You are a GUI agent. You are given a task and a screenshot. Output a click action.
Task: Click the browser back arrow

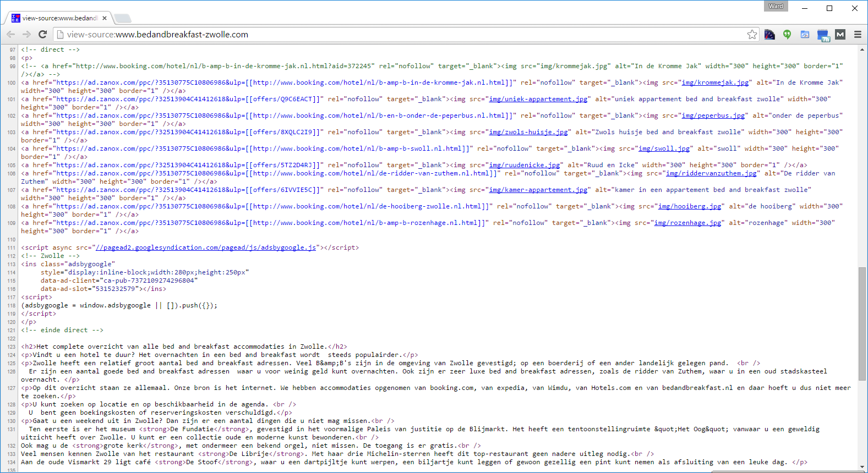pos(10,34)
